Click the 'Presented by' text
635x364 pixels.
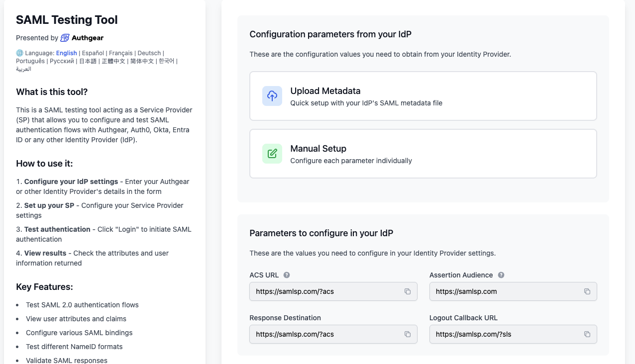coord(37,38)
